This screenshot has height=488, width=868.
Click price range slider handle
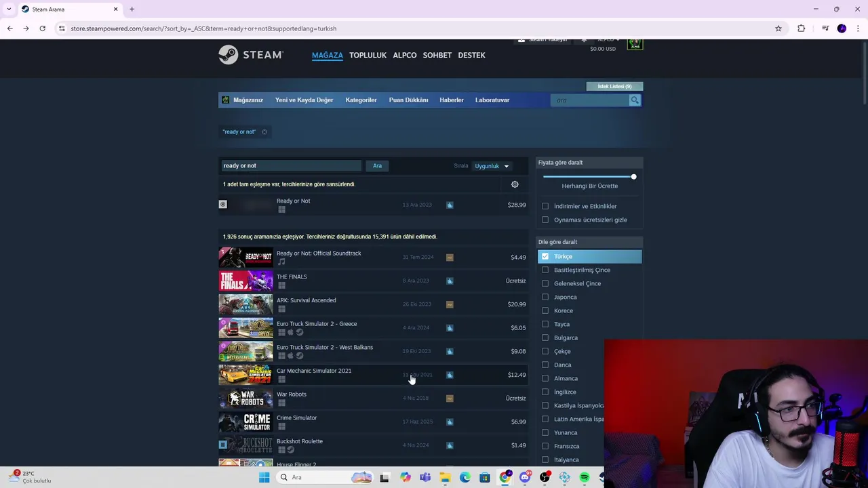coord(633,177)
